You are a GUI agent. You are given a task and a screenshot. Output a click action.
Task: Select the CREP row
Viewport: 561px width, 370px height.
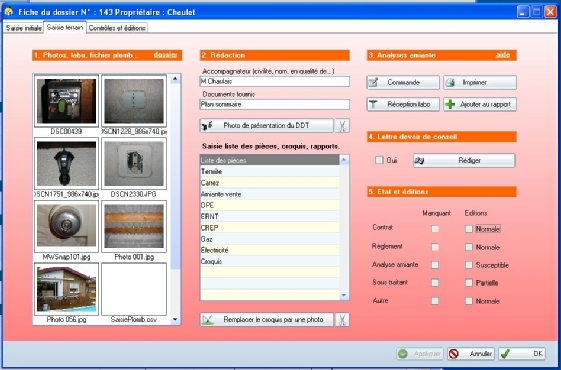(x=269, y=228)
